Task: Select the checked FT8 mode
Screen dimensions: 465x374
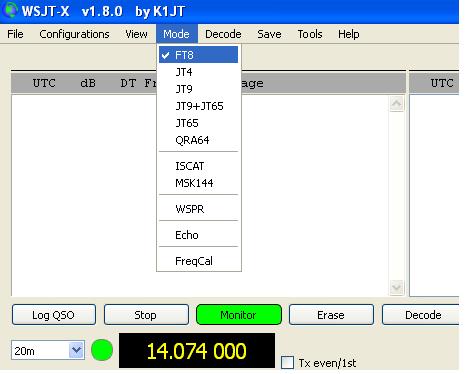Action: pyautogui.click(x=198, y=55)
